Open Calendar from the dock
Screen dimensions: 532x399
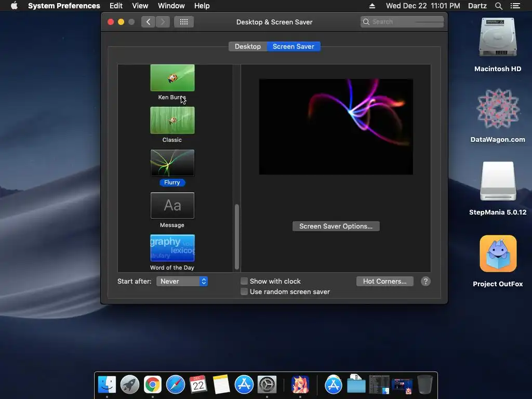[x=198, y=385]
